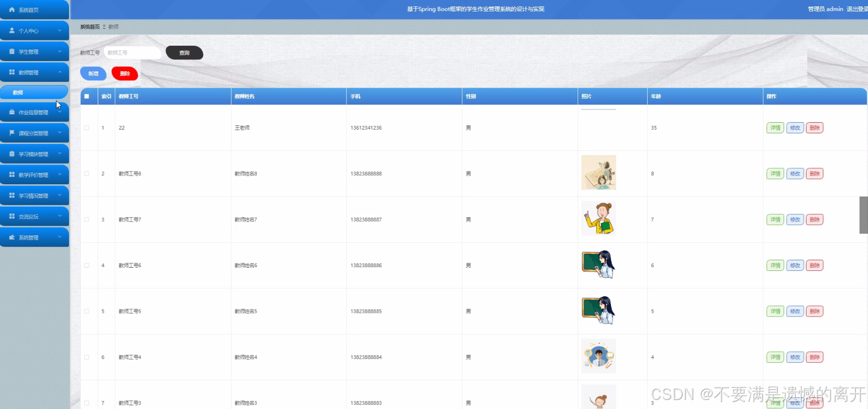
Task: Click the grid icon for 学习情况管理
Action: [12, 195]
